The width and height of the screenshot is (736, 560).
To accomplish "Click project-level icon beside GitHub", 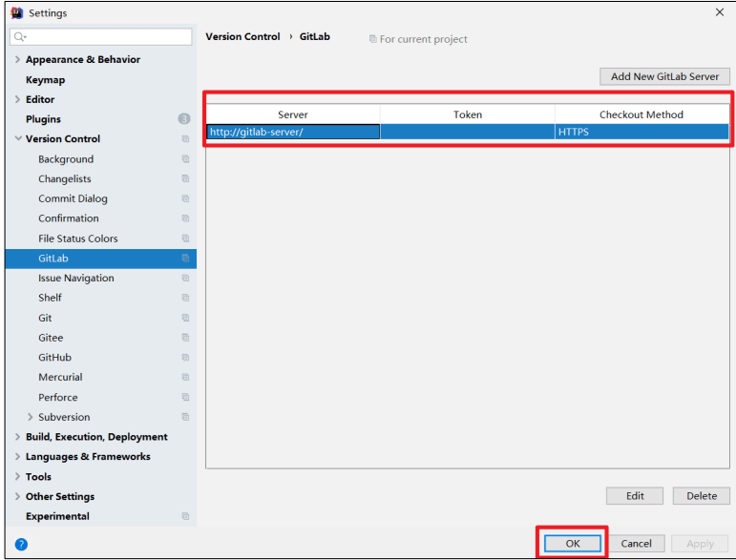I will coord(185,358).
